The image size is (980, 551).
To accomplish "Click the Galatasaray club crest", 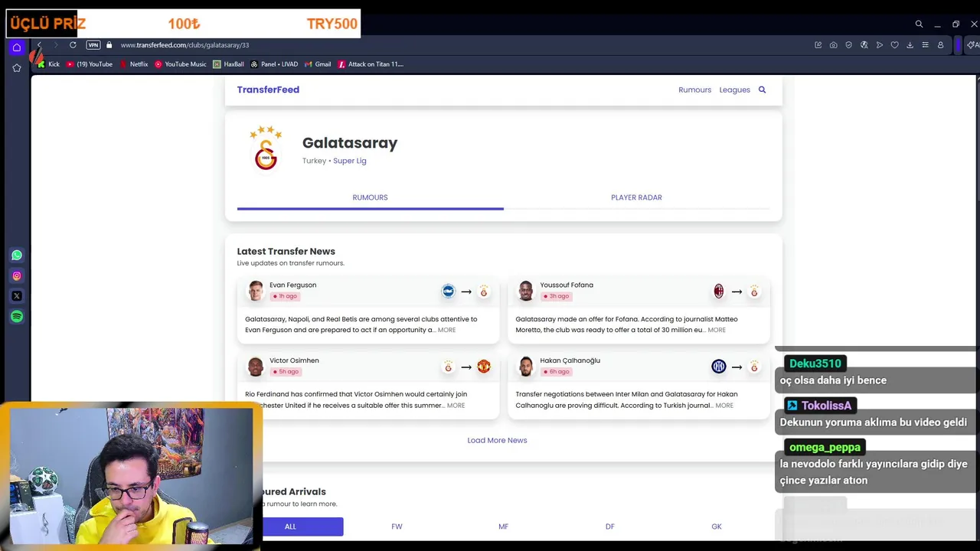I will click(x=266, y=148).
